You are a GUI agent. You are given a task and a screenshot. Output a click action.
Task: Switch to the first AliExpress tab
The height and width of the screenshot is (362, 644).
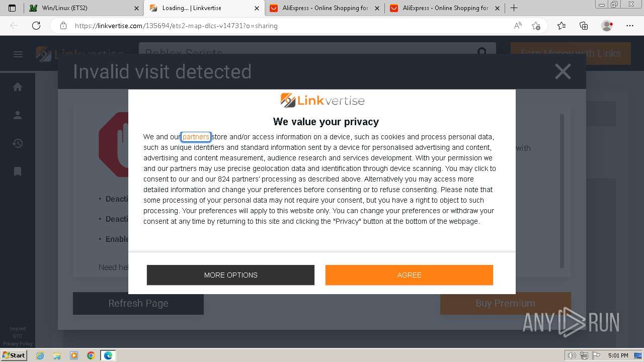click(x=325, y=8)
